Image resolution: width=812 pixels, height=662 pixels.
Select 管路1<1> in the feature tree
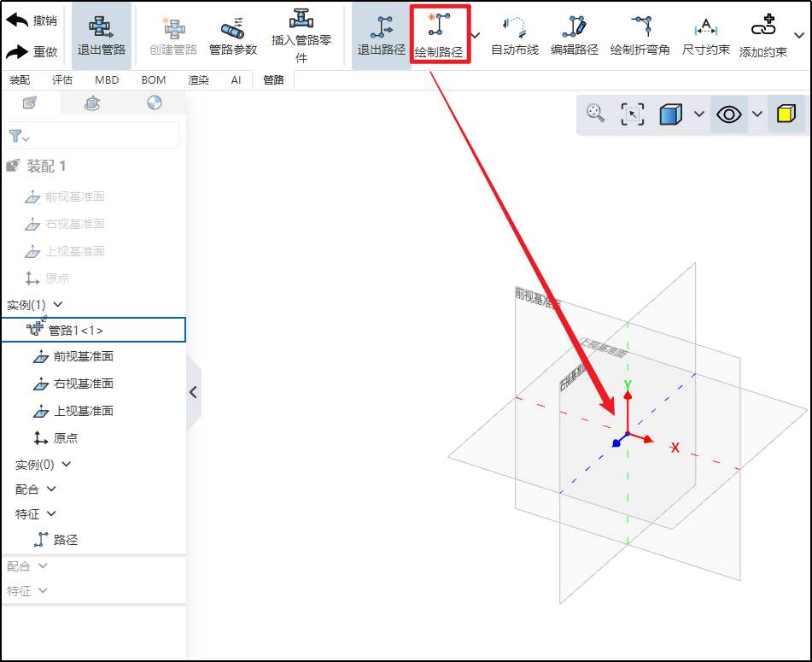(76, 330)
